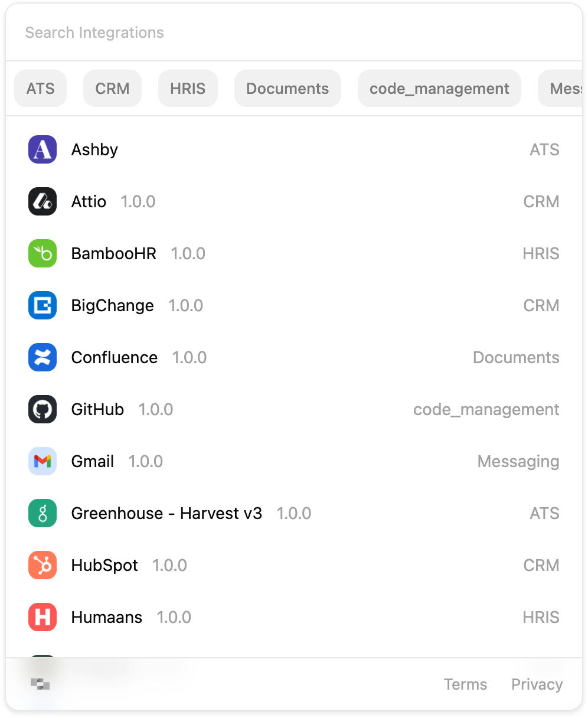588x718 pixels.
Task: Click the BigChange logo icon
Action: pyautogui.click(x=42, y=305)
